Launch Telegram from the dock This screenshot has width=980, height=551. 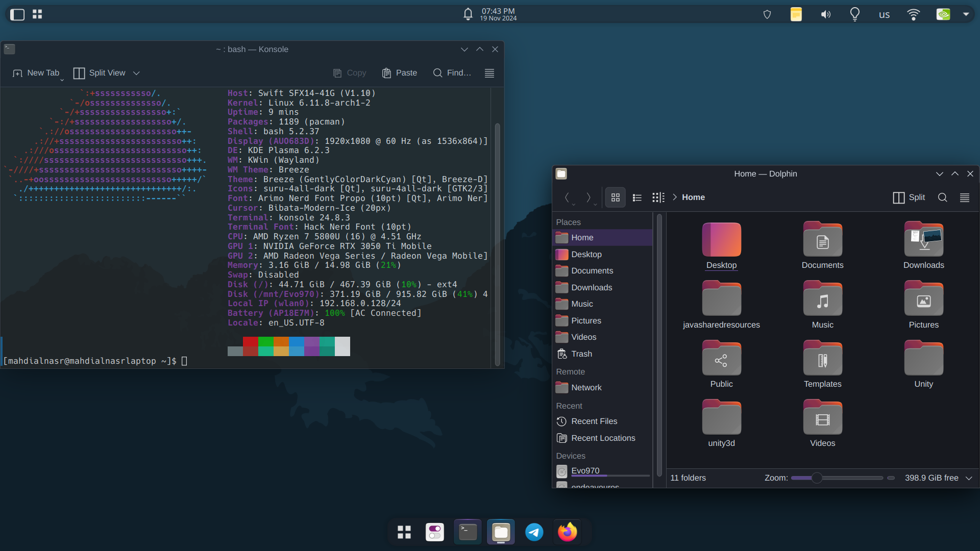[x=534, y=532]
